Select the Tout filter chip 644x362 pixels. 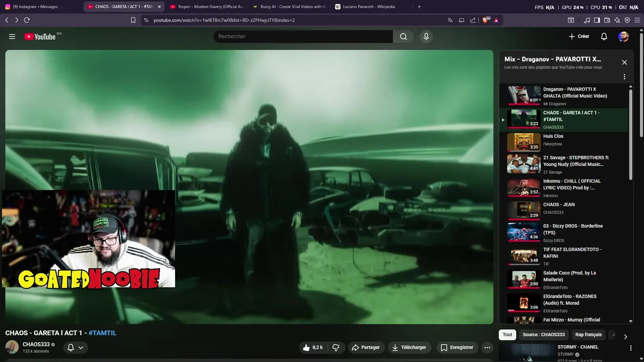click(x=508, y=334)
